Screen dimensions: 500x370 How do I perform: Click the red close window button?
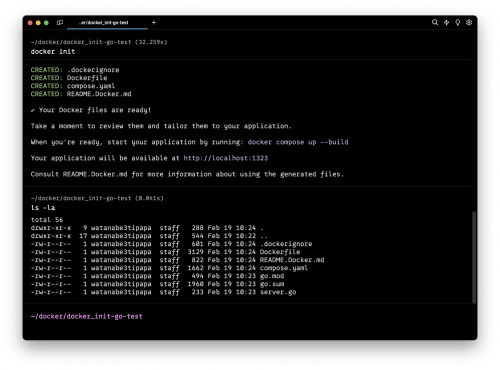[30, 23]
